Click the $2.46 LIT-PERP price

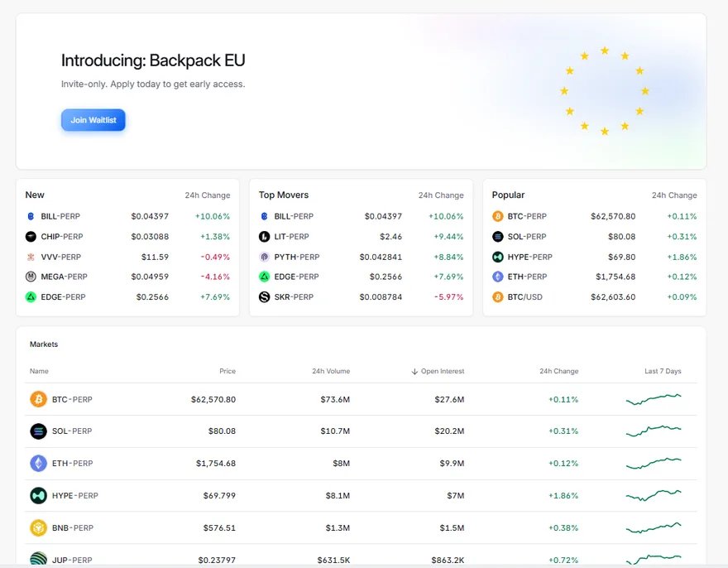point(391,237)
